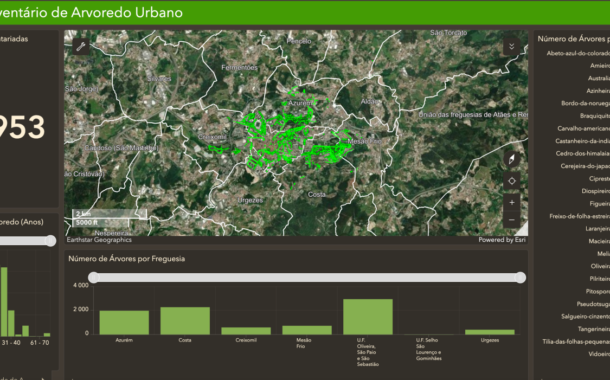Click the U.F. Selho São Lourenço axis label
The image size is (610, 380).
pyautogui.click(x=429, y=349)
